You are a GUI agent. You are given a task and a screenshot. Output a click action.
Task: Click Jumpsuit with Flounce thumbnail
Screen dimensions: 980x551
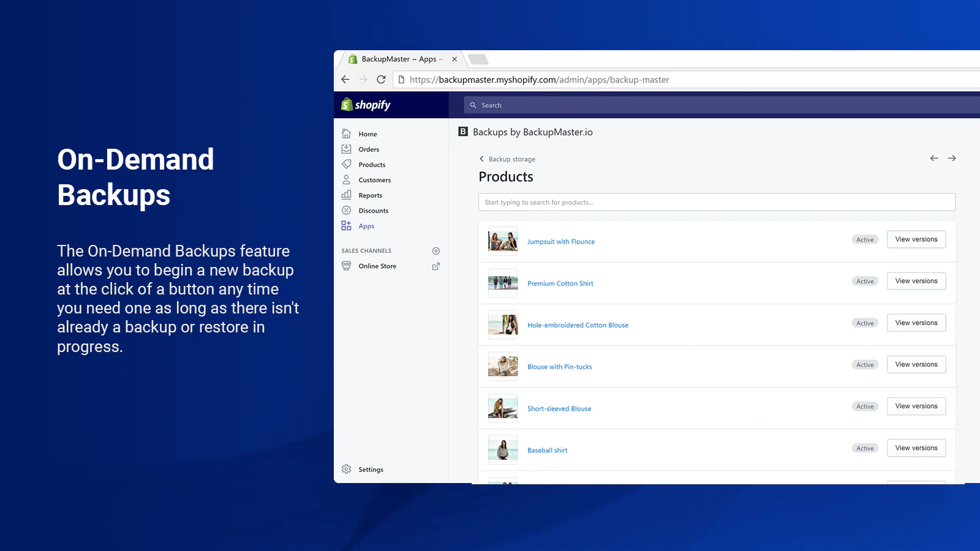click(503, 241)
